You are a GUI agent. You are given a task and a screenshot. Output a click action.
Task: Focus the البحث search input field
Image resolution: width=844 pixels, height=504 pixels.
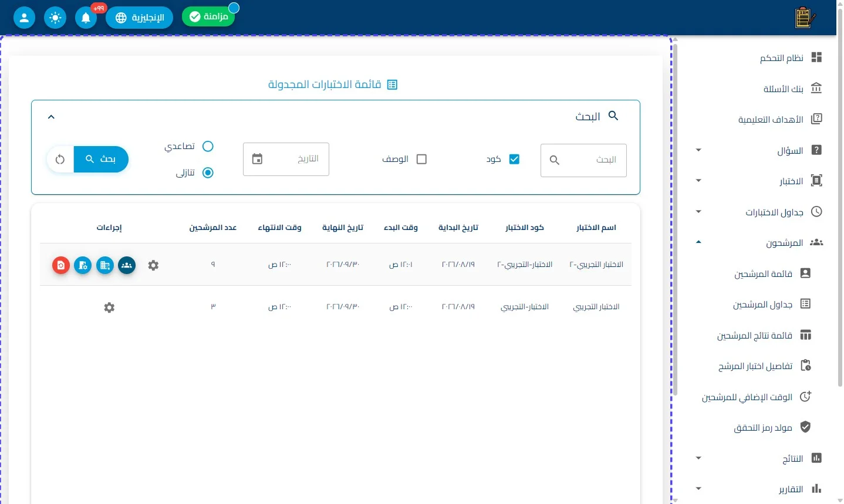click(583, 160)
